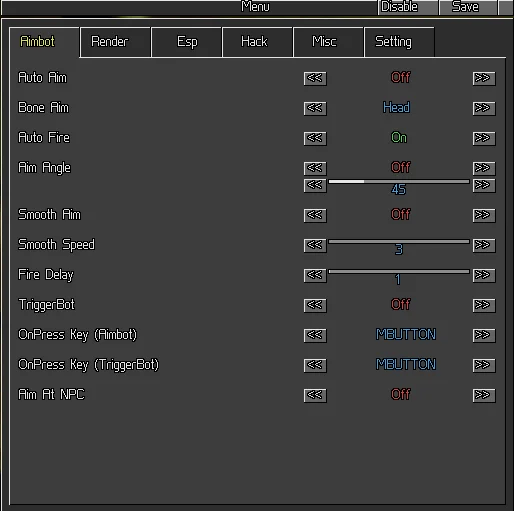The height and width of the screenshot is (511, 514).
Task: Cycle Bone Aim Head selection forward
Action: [x=484, y=108]
